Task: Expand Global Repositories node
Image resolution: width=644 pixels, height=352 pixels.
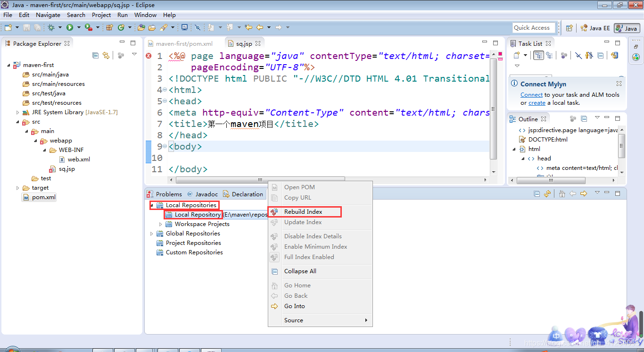Action: (x=151, y=234)
